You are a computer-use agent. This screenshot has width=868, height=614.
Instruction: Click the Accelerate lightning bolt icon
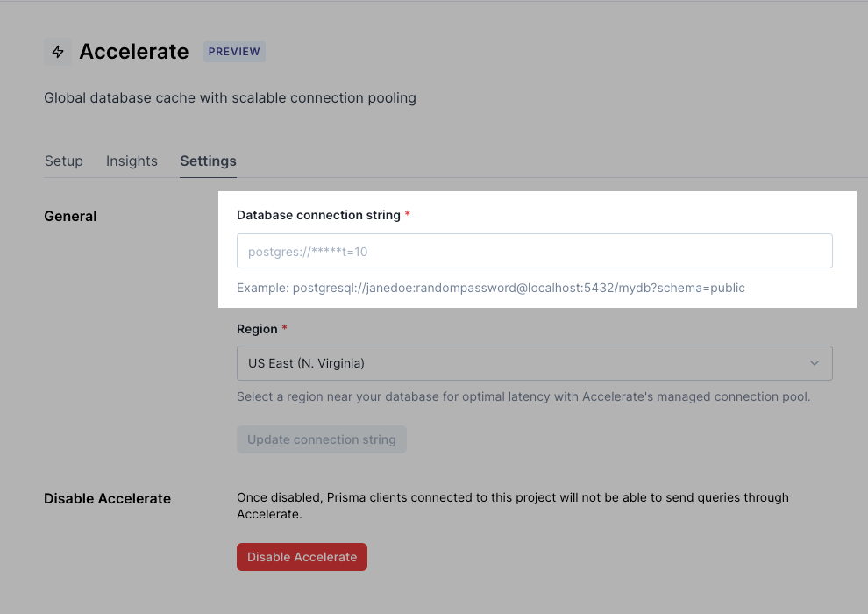tap(58, 52)
